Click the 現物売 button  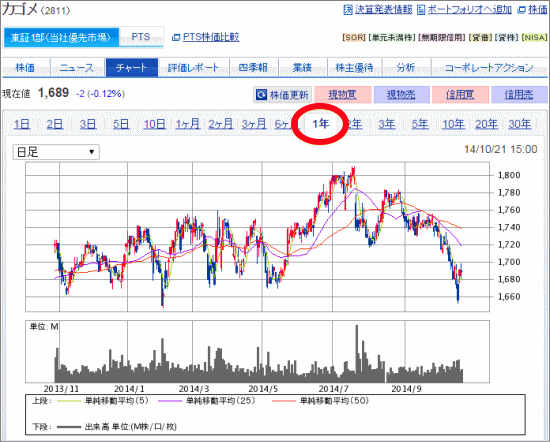click(402, 95)
